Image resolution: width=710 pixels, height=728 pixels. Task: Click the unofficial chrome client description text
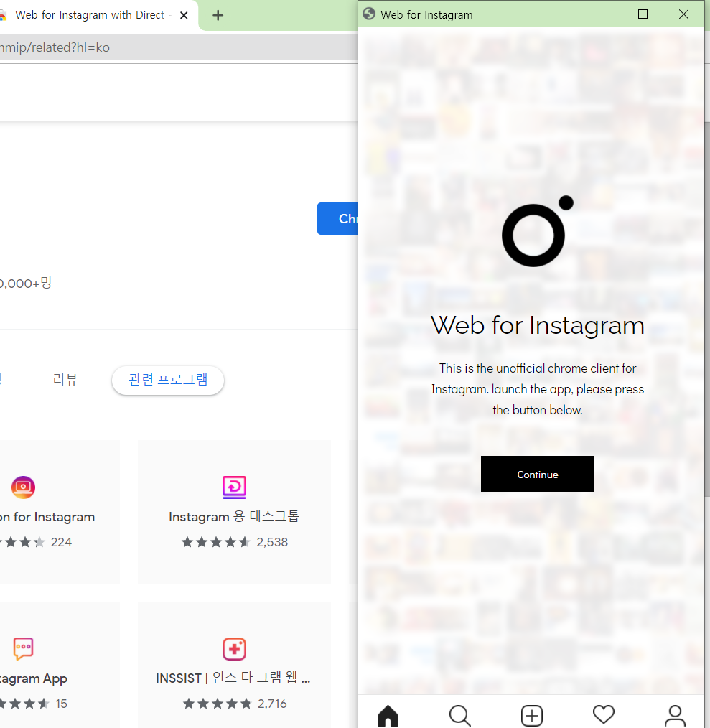tap(537, 388)
